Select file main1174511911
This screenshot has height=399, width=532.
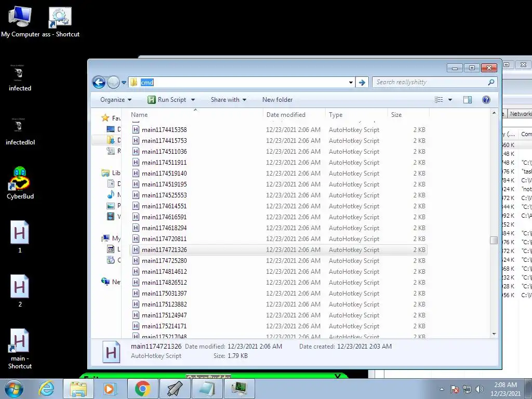click(278, 163)
